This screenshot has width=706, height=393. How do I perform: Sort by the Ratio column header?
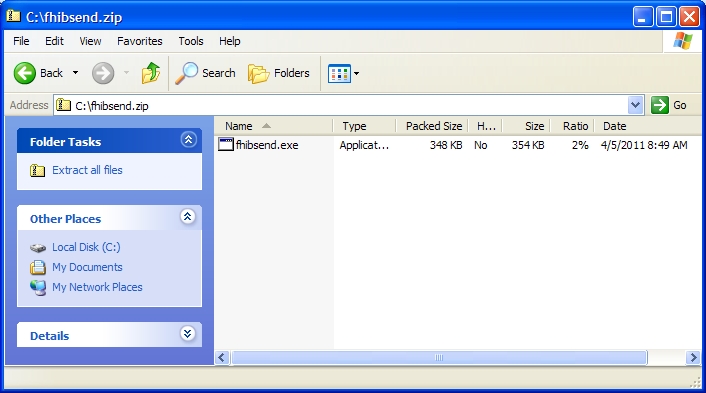(572, 126)
